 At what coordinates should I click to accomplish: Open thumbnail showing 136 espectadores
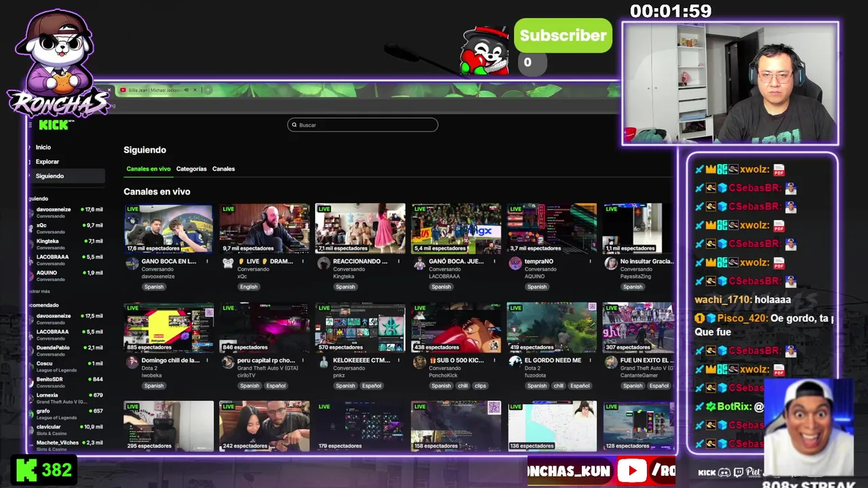tap(552, 426)
